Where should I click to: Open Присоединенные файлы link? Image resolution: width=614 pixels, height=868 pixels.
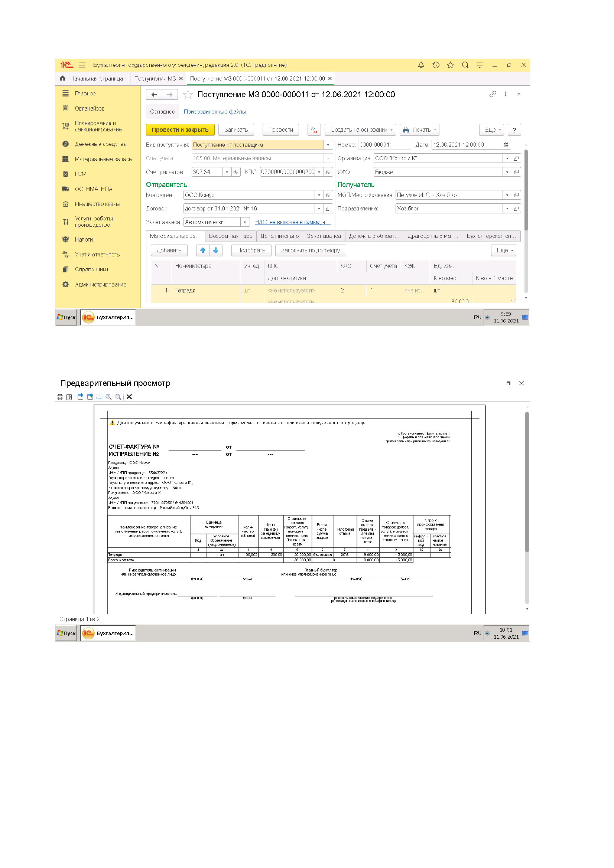pos(215,112)
